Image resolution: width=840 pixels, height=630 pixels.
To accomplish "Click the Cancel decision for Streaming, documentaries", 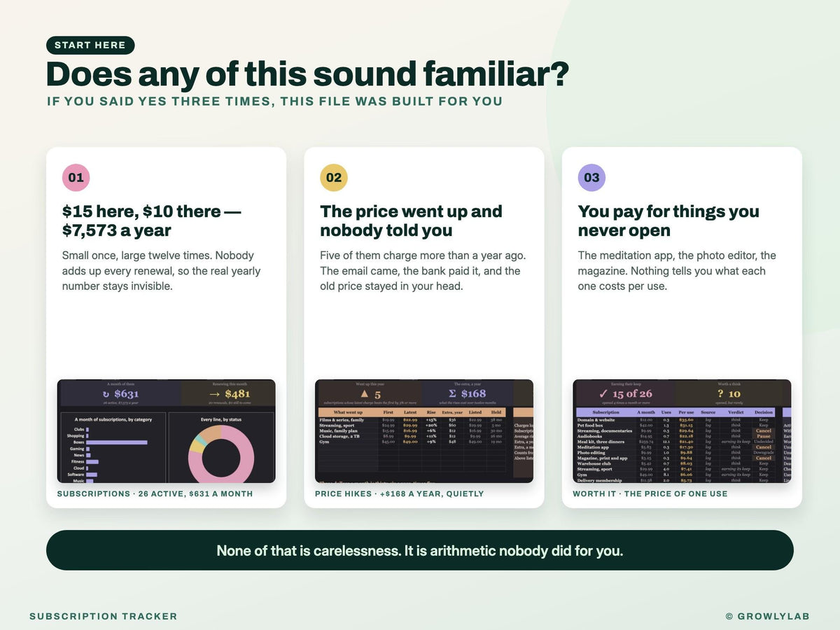I will point(764,430).
